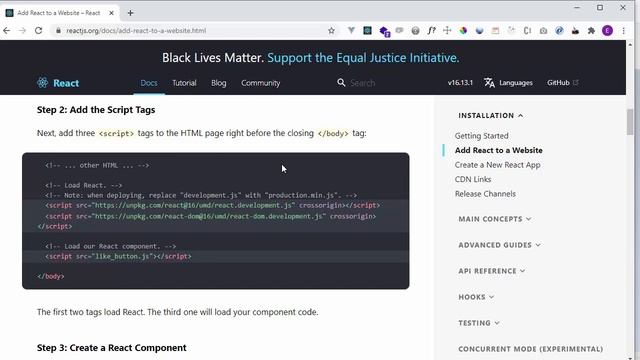Reload the current page

(x=38, y=31)
